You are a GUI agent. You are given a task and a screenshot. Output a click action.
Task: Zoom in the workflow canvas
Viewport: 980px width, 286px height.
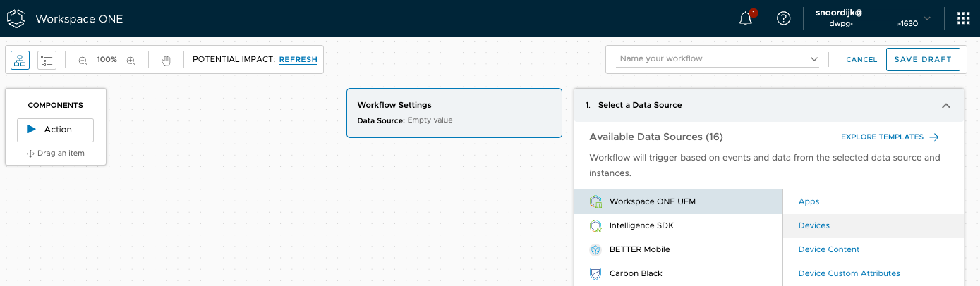coord(131,61)
